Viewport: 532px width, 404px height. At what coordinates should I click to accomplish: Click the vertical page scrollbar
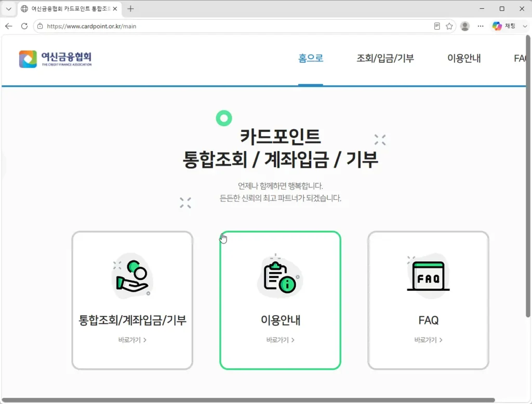[528, 177]
